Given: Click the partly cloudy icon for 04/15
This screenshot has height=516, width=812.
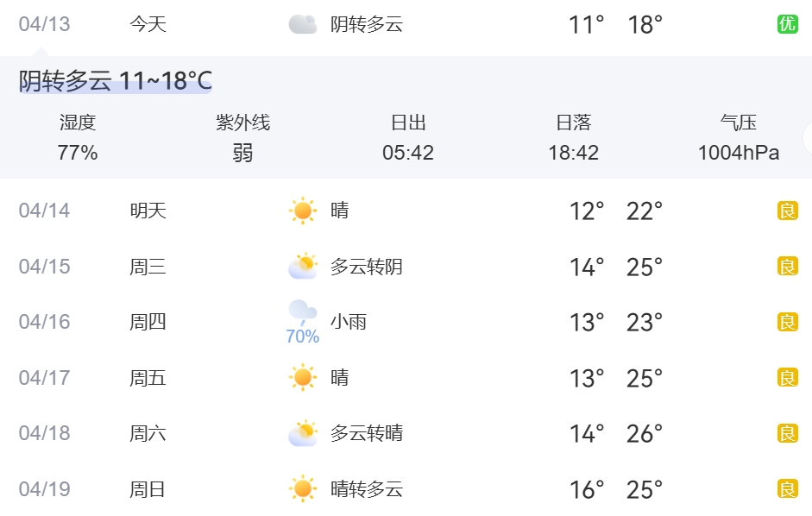Looking at the screenshot, I should [x=303, y=267].
